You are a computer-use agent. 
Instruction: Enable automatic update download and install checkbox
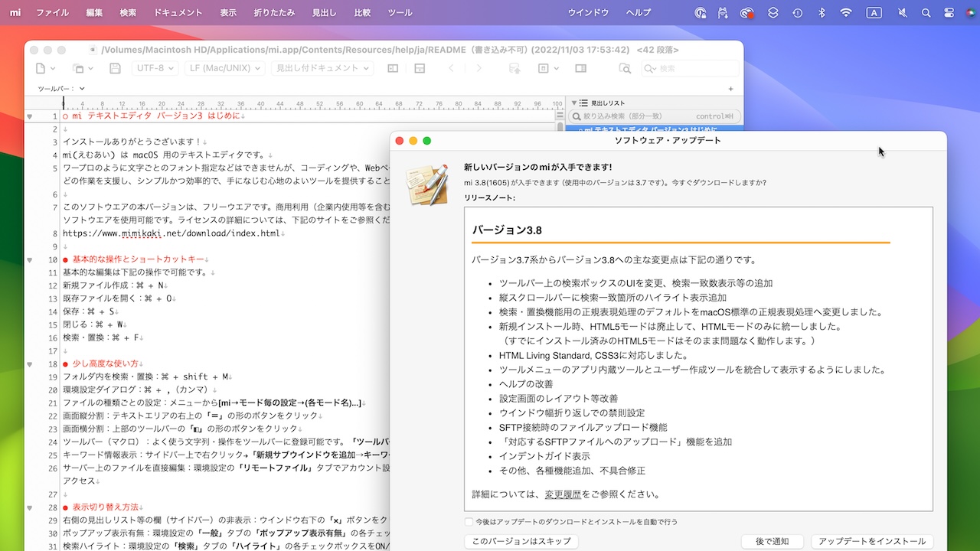(469, 522)
